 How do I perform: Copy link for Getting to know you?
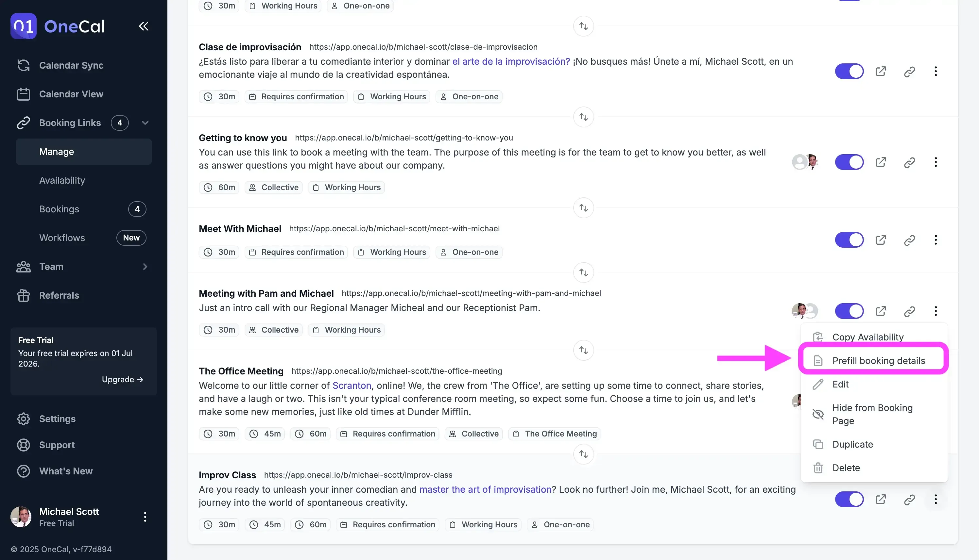(x=909, y=162)
